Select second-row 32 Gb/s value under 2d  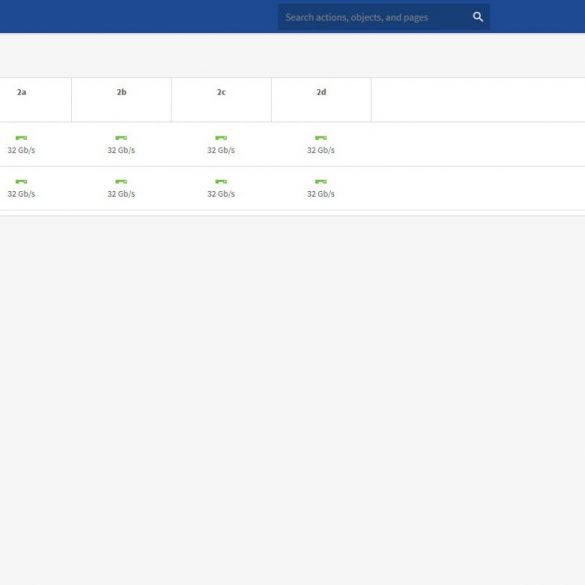coord(321,194)
